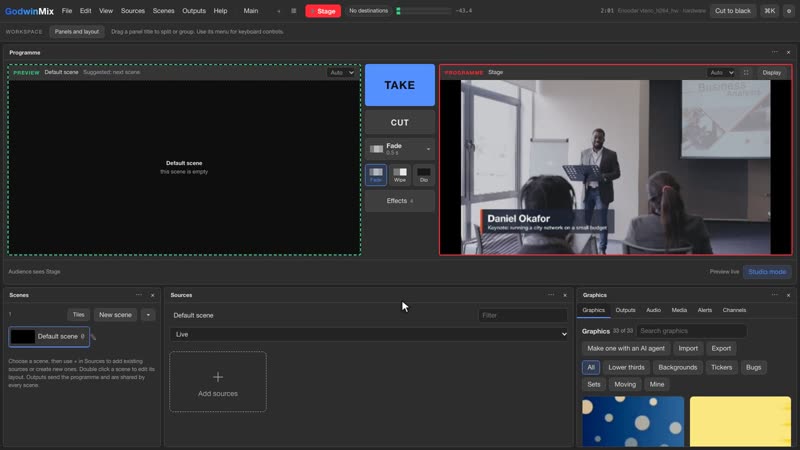
Task: Open the arrow dropdown next to New scene
Action: click(148, 315)
